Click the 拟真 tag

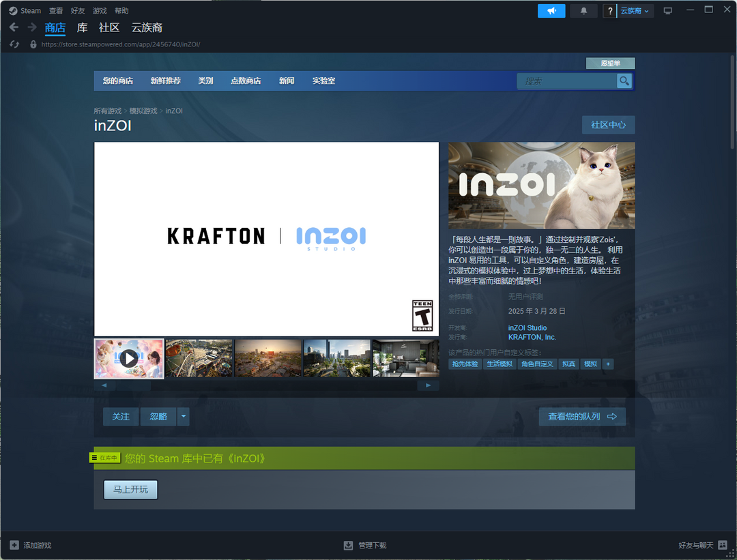point(568,364)
